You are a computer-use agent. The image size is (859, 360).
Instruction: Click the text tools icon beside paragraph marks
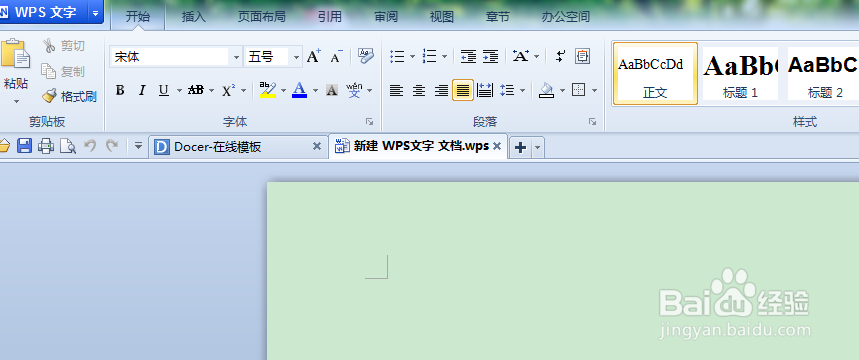click(x=582, y=56)
